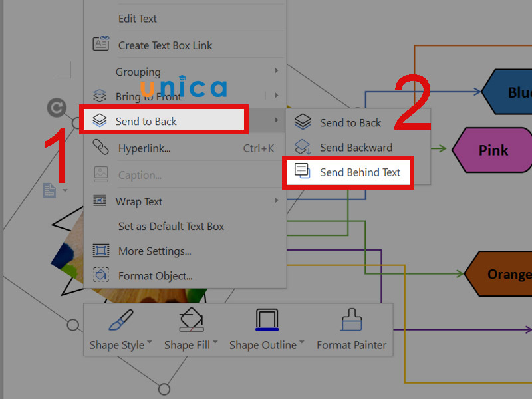Click the More Settings icon
This screenshot has height=399, width=532.
pos(101,251)
